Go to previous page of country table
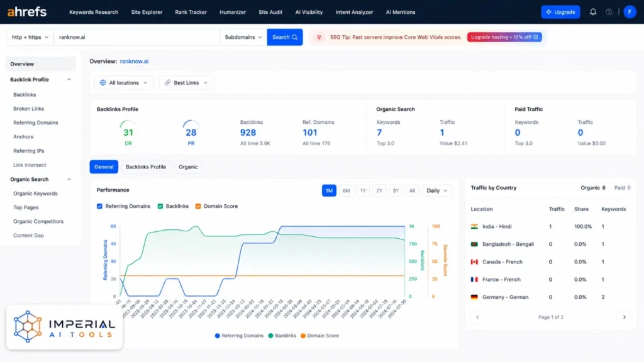Image resolution: width=644 pixels, height=362 pixels. click(x=477, y=317)
